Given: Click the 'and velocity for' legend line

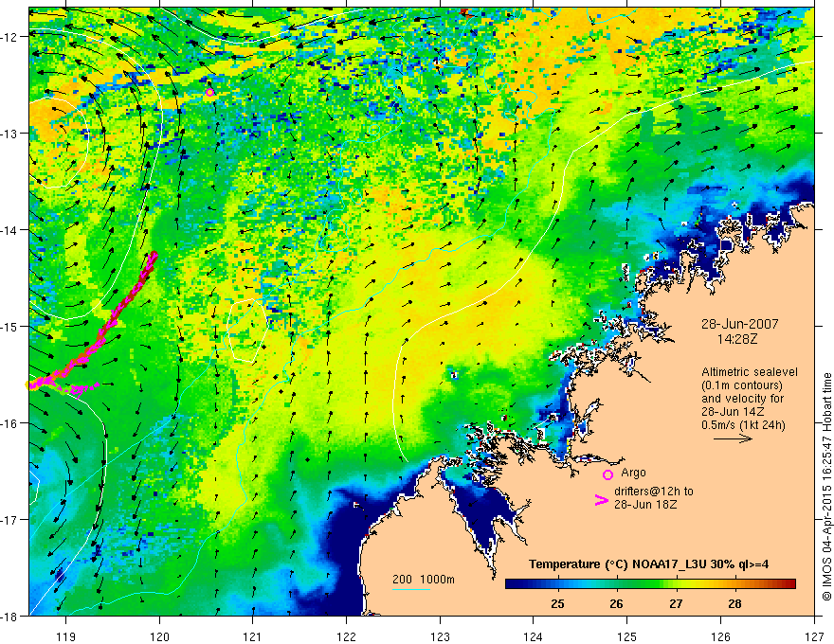Looking at the screenshot, I should click(x=742, y=399).
